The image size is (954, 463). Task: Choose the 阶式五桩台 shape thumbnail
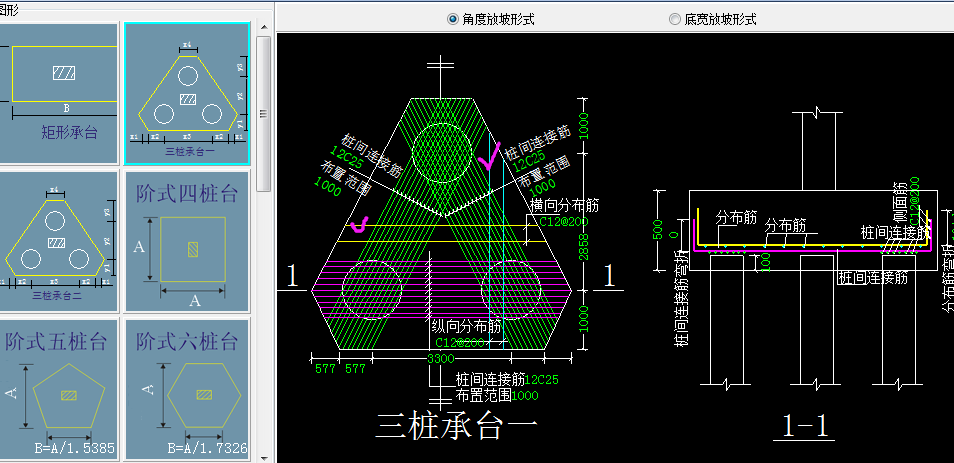coord(58,389)
